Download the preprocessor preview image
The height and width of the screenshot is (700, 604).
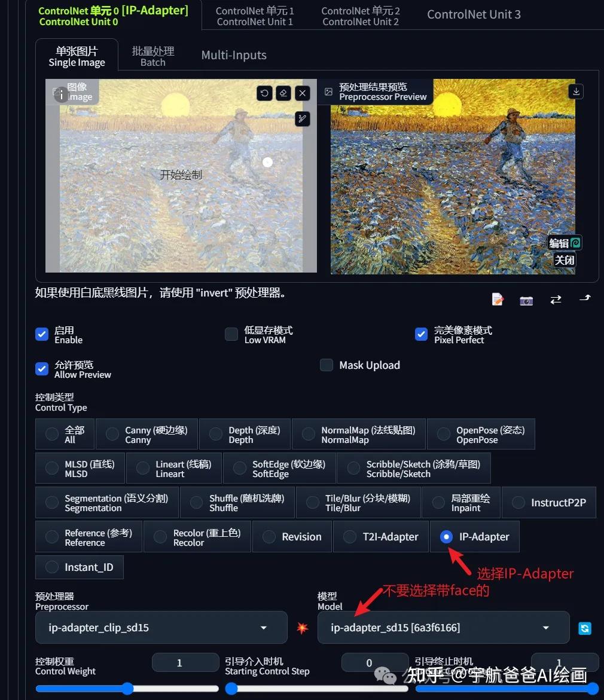576,91
